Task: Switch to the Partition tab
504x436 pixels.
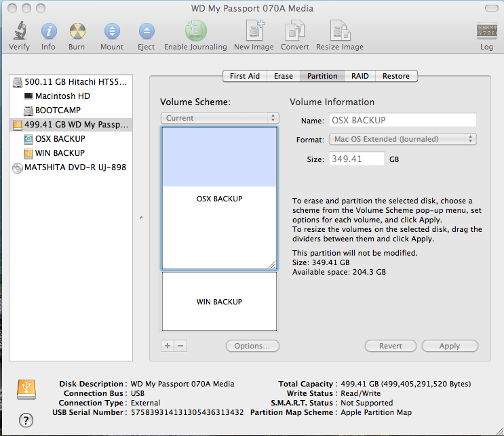Action: [x=322, y=76]
